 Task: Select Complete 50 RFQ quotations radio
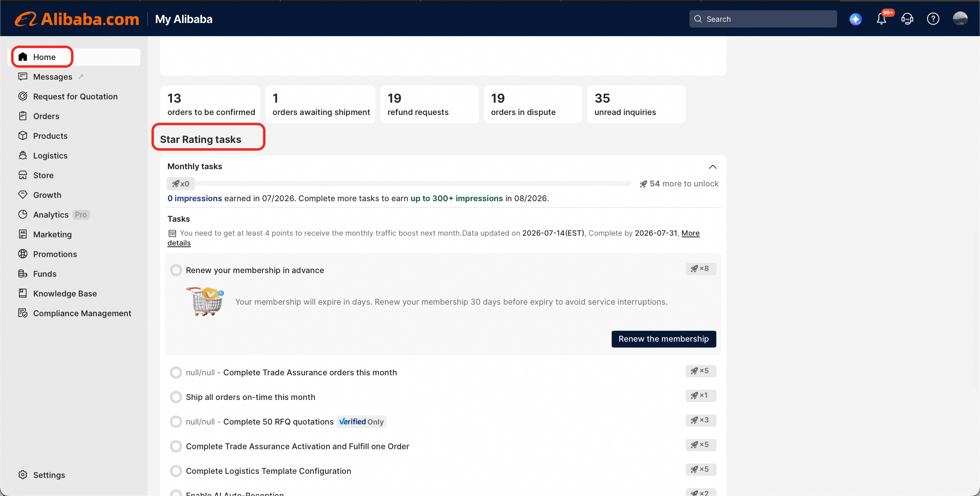pyautogui.click(x=176, y=422)
